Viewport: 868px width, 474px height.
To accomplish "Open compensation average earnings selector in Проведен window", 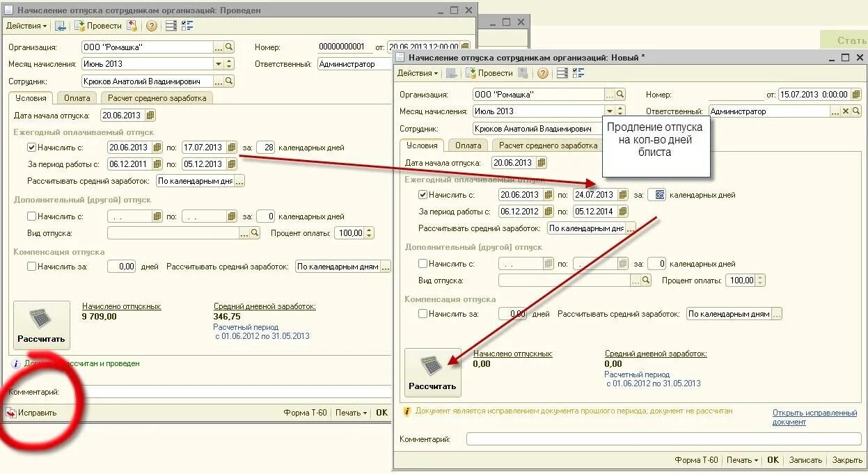I will click(386, 267).
